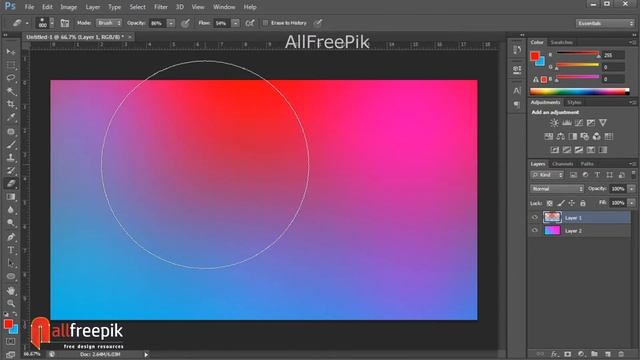
Task: Add a Color Balance adjustment
Action: click(560, 136)
